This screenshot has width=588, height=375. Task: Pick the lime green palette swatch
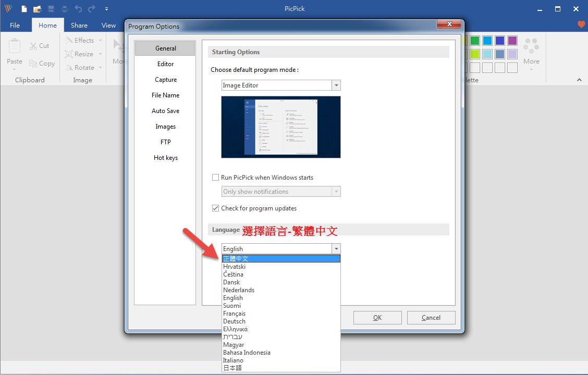475,54
